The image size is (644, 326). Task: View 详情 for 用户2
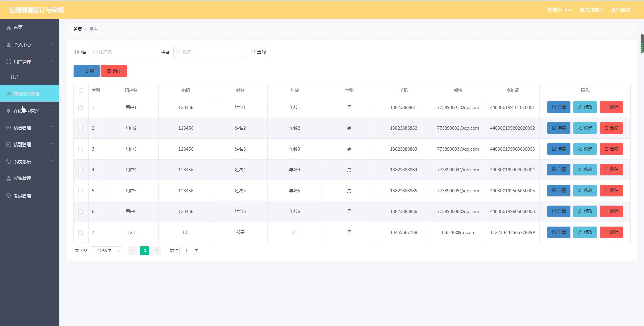click(x=559, y=128)
